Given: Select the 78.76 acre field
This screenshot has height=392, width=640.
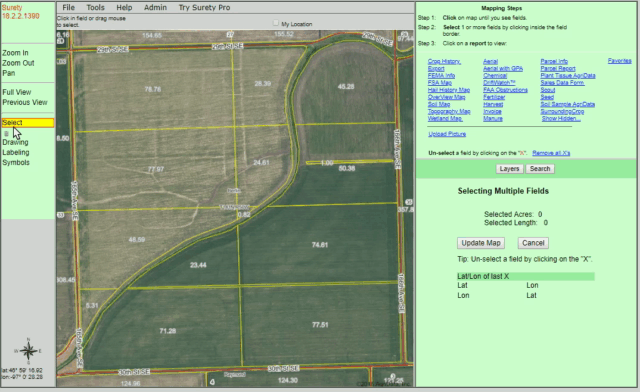Looking at the screenshot, I should click(153, 89).
